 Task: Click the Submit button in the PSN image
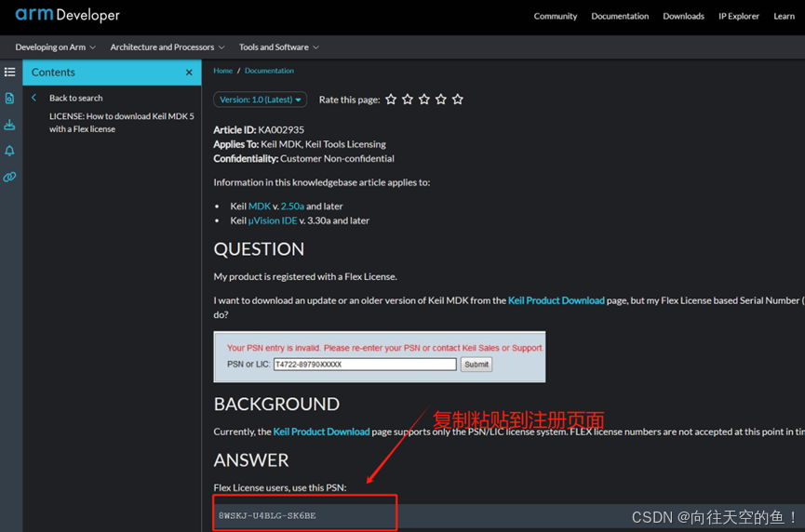coord(476,365)
